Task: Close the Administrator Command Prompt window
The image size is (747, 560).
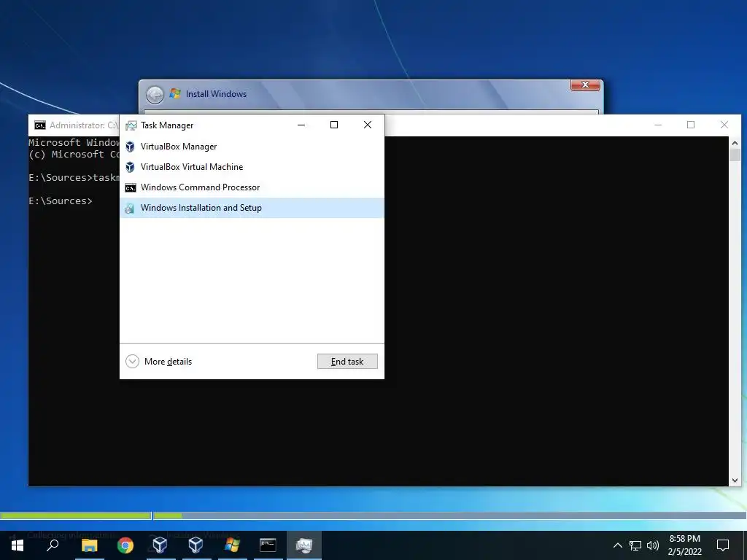Action: (x=724, y=125)
